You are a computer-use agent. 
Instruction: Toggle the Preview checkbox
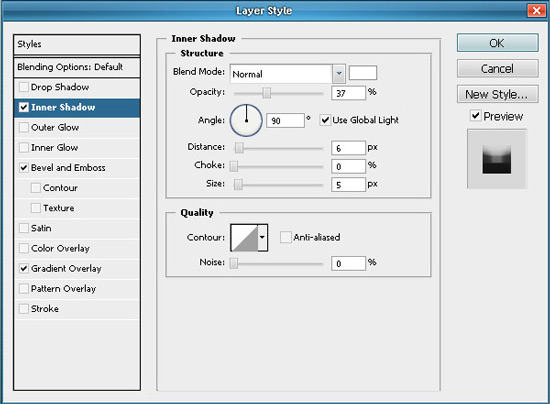[x=475, y=115]
